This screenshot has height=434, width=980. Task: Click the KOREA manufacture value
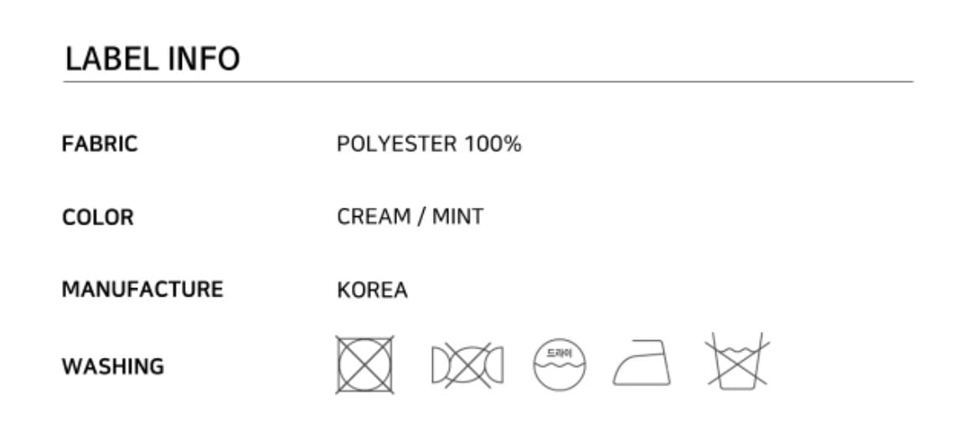[373, 290]
